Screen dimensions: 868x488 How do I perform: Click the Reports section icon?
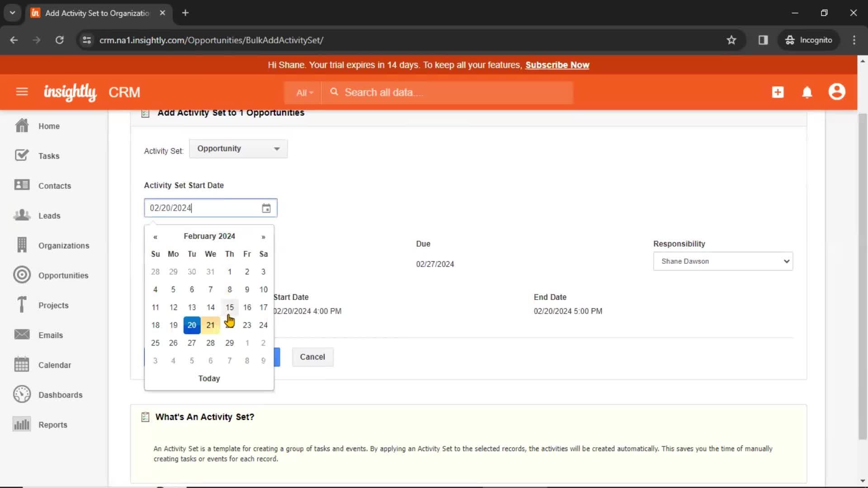pyautogui.click(x=21, y=425)
